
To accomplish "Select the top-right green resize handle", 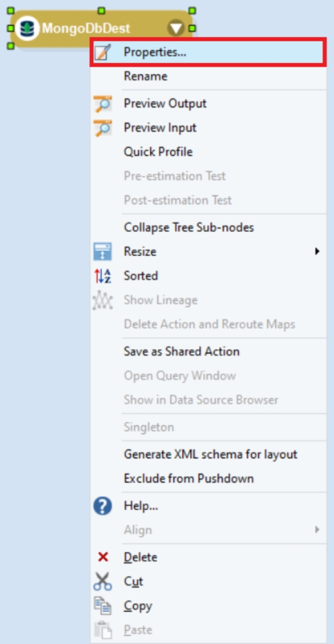I will point(192,11).
